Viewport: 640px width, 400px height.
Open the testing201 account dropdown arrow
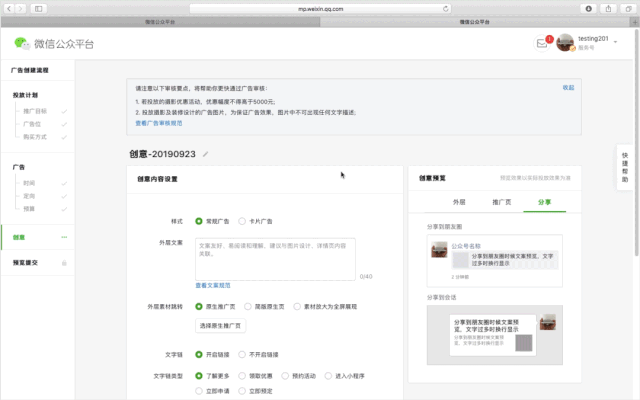[x=615, y=42]
